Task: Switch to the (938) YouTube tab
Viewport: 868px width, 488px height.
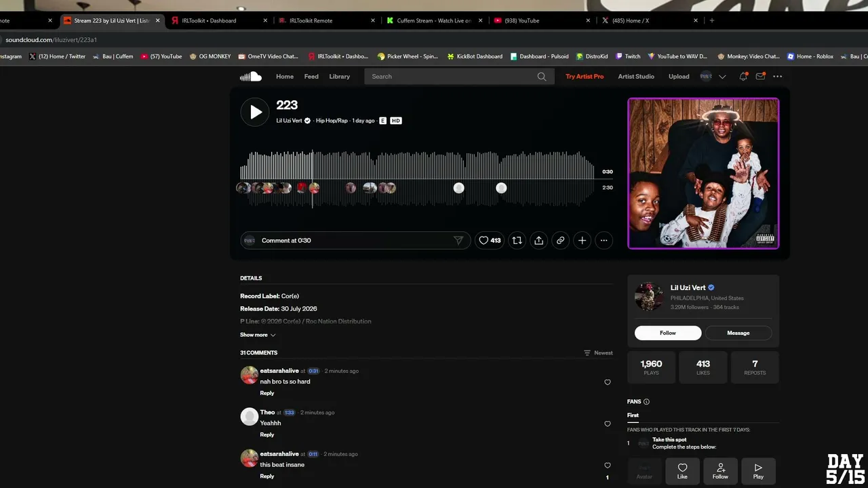Action: point(543,20)
